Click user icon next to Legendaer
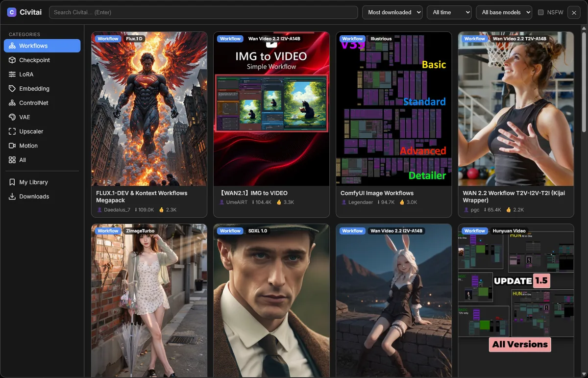588x378 pixels. (344, 202)
